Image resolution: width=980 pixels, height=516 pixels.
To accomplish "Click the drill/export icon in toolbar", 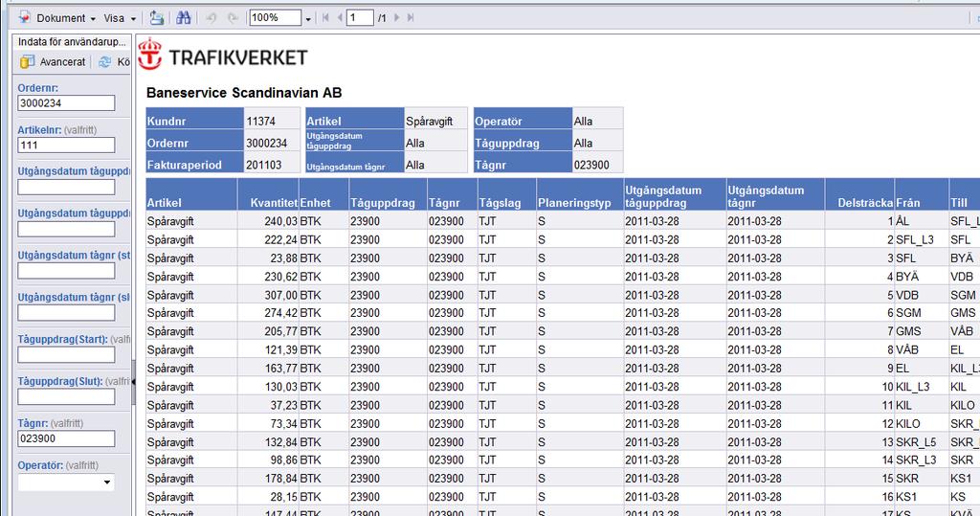I will (157, 18).
